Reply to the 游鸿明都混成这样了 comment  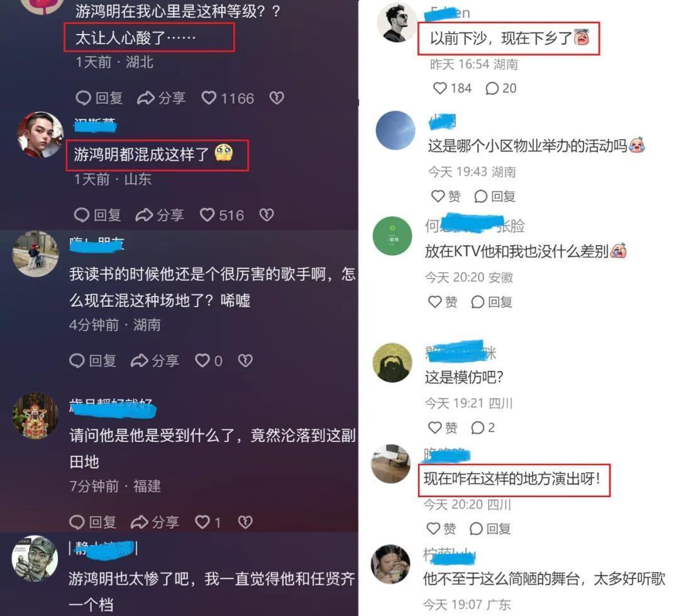point(97,215)
